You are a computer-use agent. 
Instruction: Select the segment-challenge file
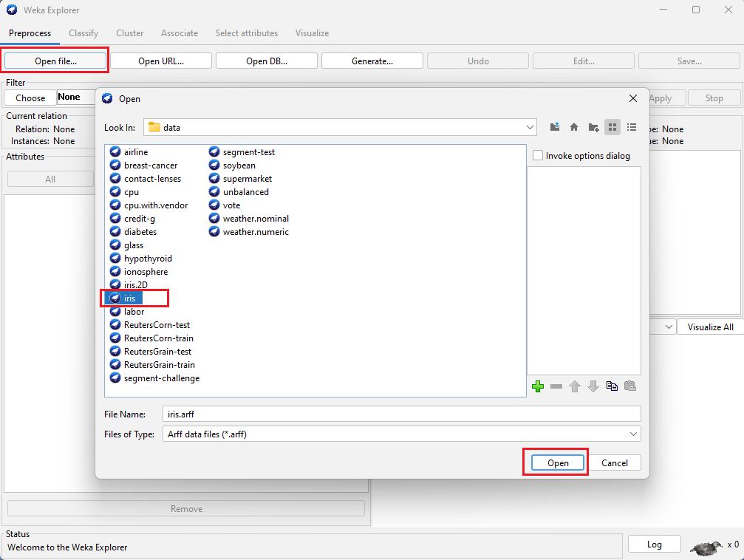(154, 378)
